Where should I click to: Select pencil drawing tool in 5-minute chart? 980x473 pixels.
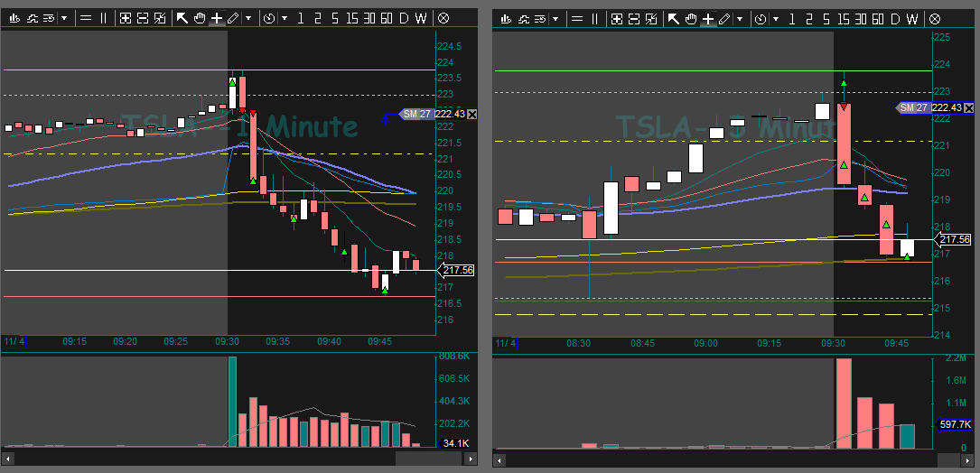[x=724, y=19]
